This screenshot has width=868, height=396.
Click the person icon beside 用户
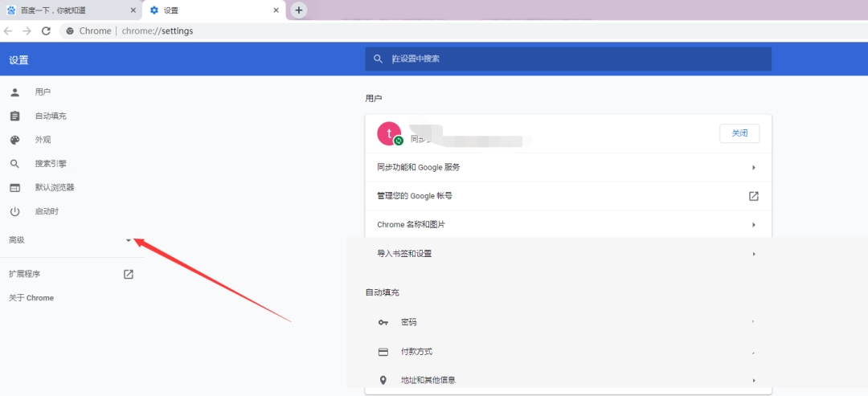tap(15, 92)
